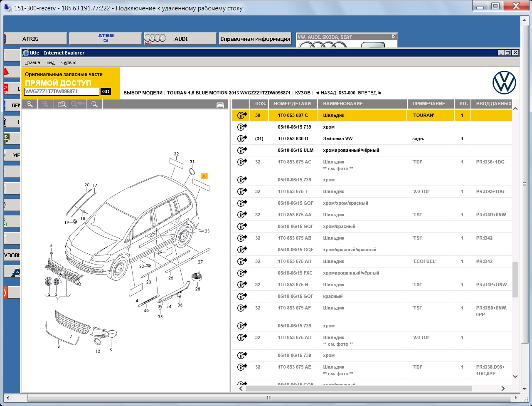
Task: Open the ВЫБОР МОДЕЛИ link
Action: [143, 93]
